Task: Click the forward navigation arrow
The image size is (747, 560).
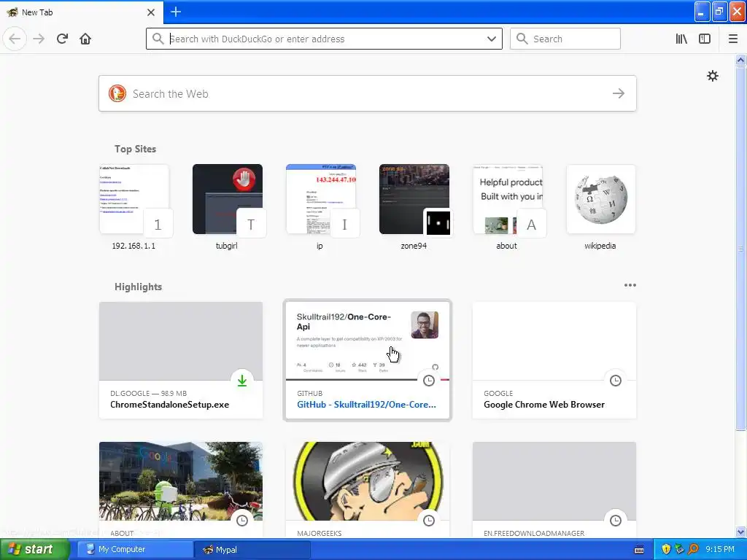Action: [39, 39]
